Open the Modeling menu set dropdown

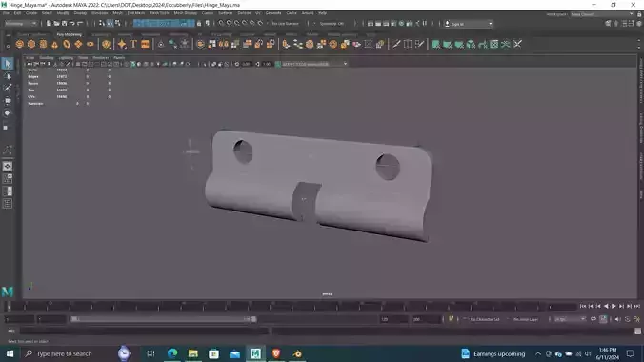click(21, 24)
